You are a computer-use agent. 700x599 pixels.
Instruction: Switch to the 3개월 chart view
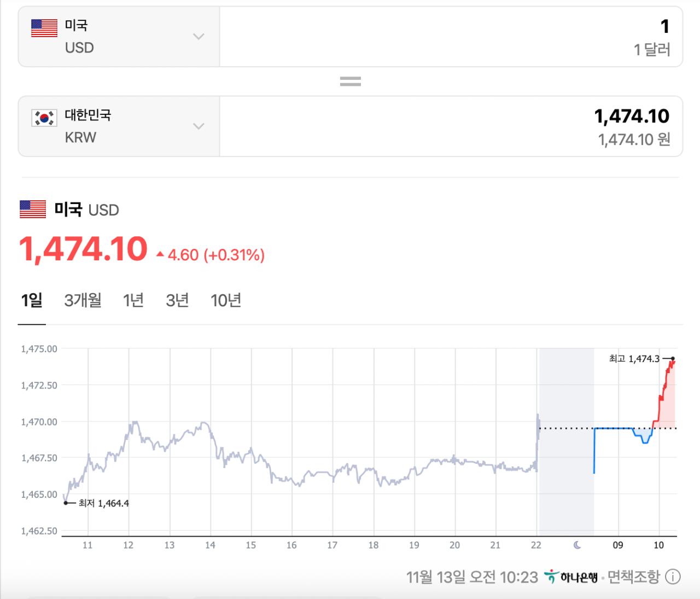tap(82, 300)
